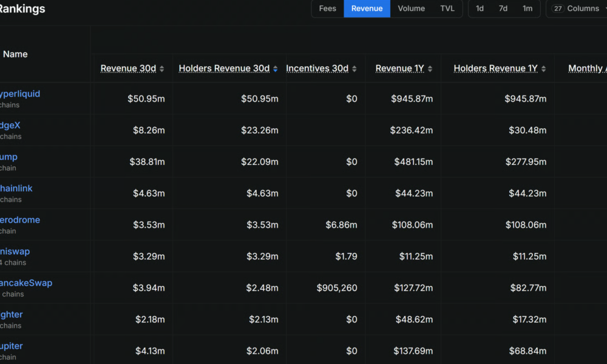This screenshot has width=607, height=364.
Task: Switch to the Fees tab
Action: (328, 8)
